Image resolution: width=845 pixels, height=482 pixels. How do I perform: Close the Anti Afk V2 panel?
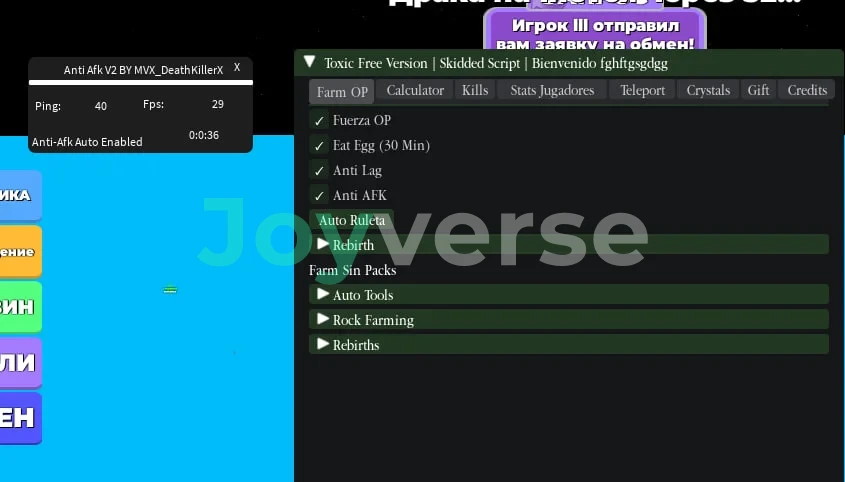pyautogui.click(x=237, y=67)
